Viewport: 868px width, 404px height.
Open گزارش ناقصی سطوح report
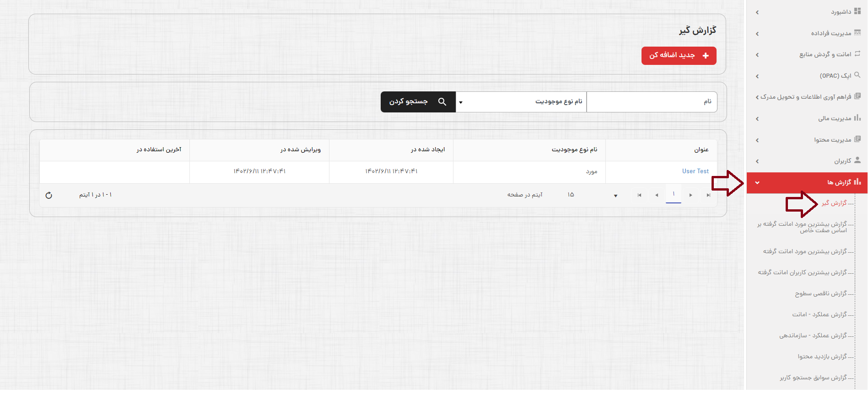[821, 293]
